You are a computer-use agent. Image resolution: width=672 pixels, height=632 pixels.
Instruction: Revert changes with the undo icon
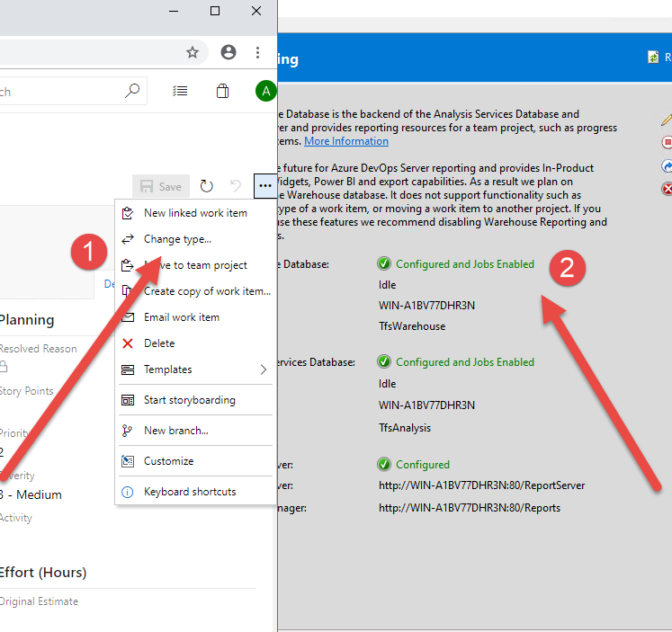click(x=236, y=186)
